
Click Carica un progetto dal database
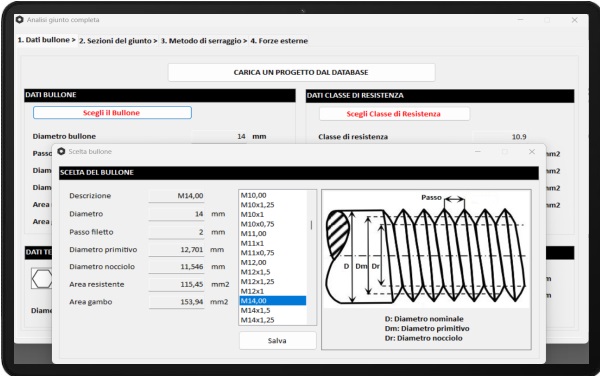[302, 72]
